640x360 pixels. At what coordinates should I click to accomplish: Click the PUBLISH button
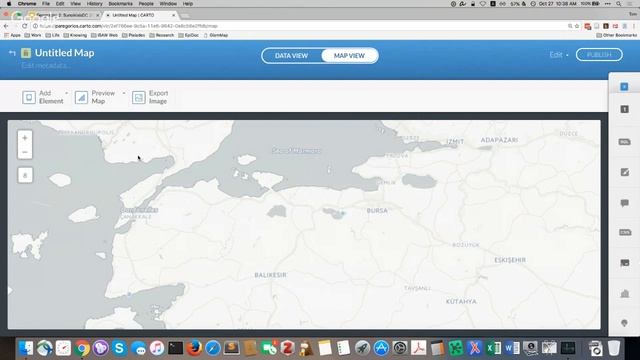(x=599, y=55)
